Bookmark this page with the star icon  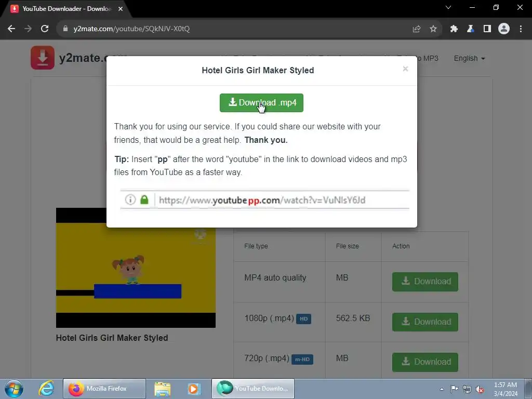pos(433,29)
